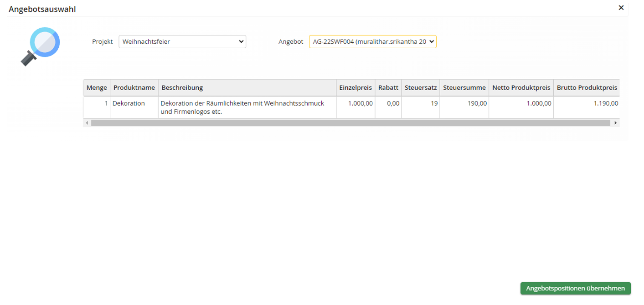This screenshot has width=644, height=305.
Task: Select the Brutto Produktpreis column header
Action: (587, 87)
